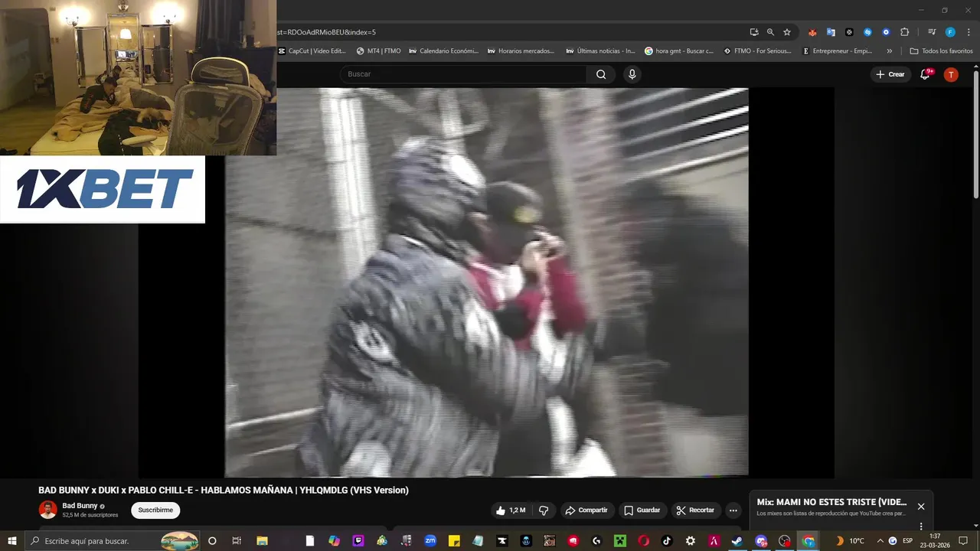Click the Windows taskbar search box
980x551 pixels.
click(x=114, y=541)
